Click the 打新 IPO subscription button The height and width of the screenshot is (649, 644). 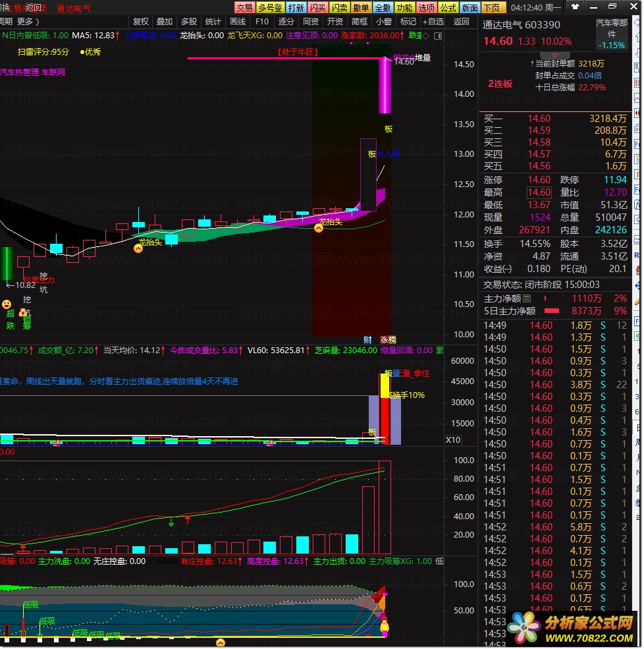296,7
